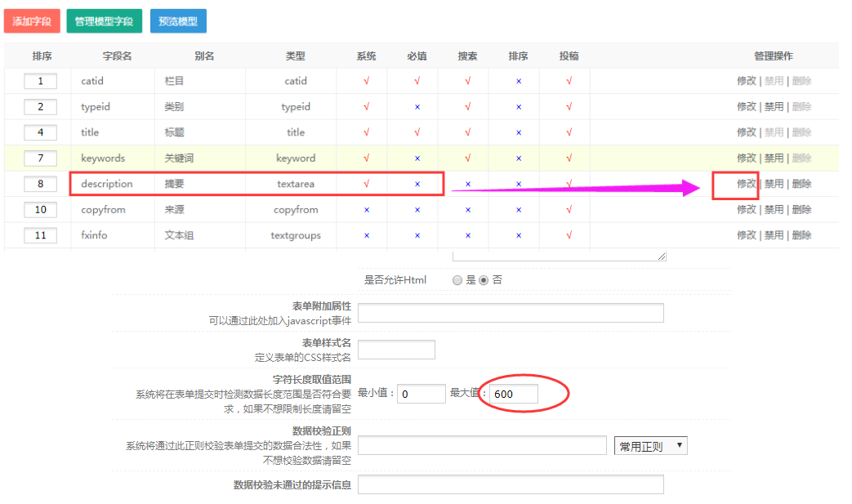The width and height of the screenshot is (852, 504).
Task: Open 管理模型字段 green button
Action: tap(104, 21)
